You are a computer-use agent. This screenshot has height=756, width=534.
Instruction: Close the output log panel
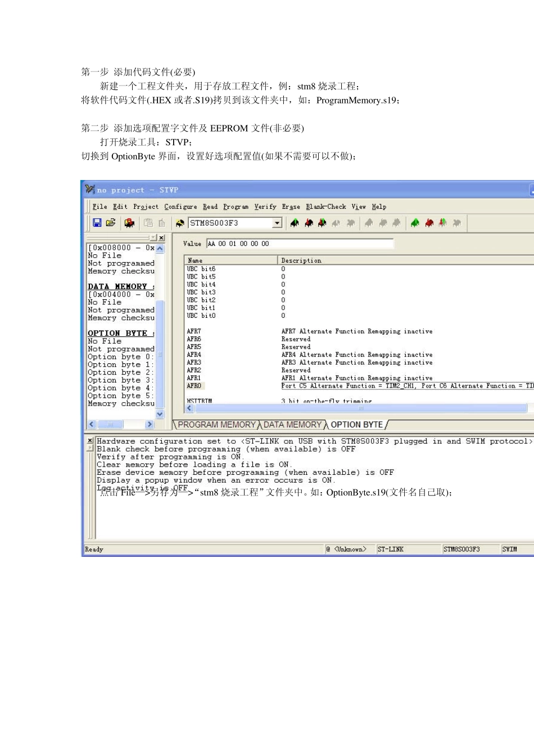pyautogui.click(x=90, y=440)
